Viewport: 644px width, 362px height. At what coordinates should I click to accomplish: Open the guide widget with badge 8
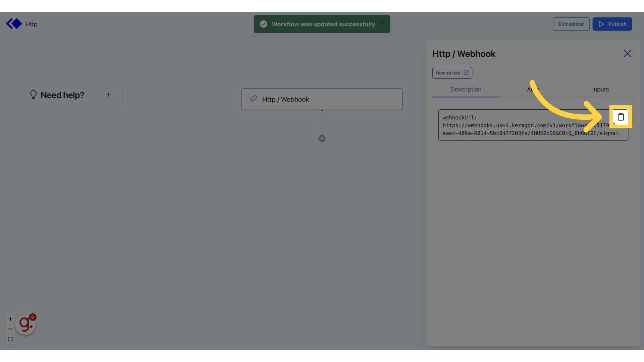point(25,324)
